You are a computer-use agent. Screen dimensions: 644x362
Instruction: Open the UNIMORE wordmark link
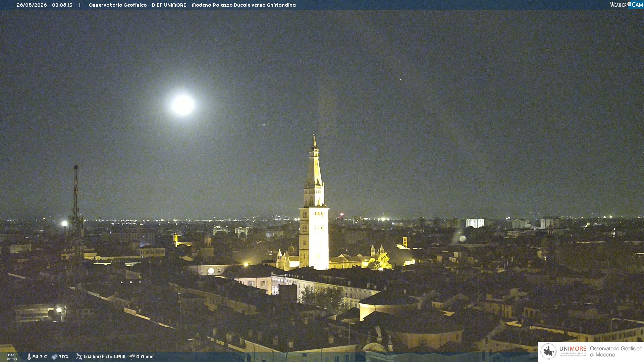click(573, 349)
